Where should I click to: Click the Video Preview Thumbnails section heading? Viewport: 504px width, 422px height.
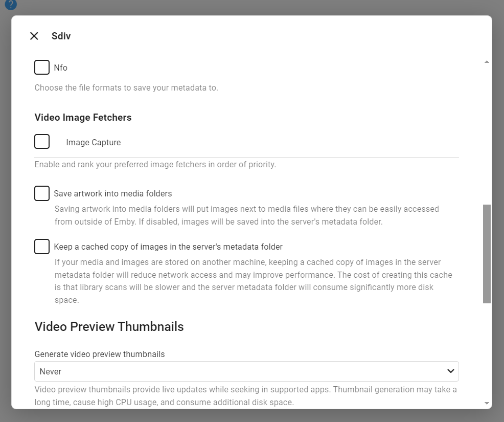coord(109,327)
